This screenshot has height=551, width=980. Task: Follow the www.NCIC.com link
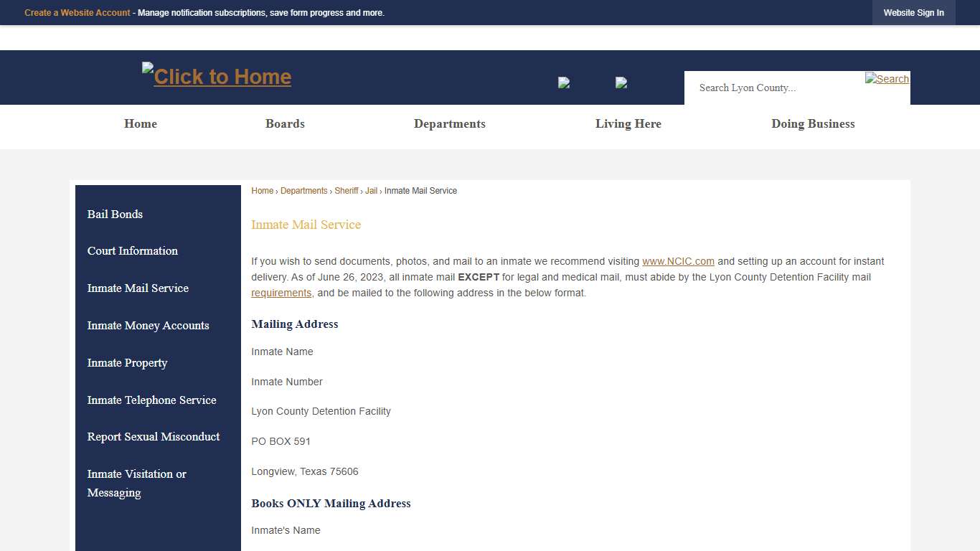(x=678, y=261)
